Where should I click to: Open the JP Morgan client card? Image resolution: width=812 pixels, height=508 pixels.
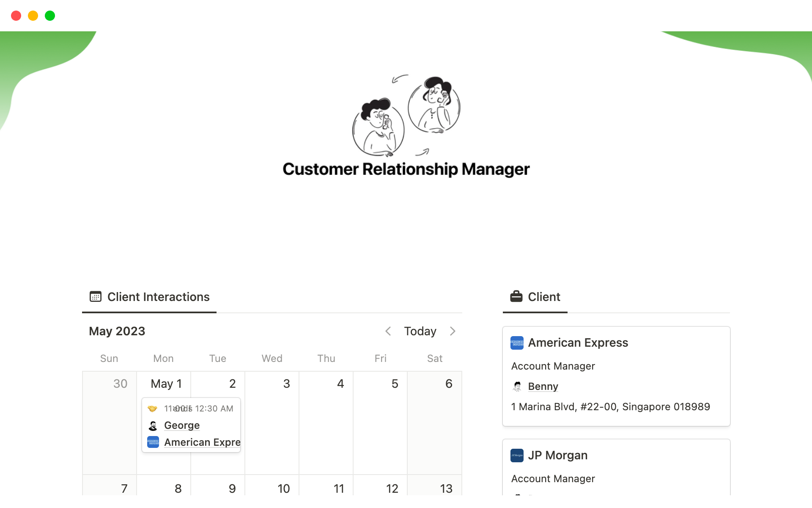557,456
